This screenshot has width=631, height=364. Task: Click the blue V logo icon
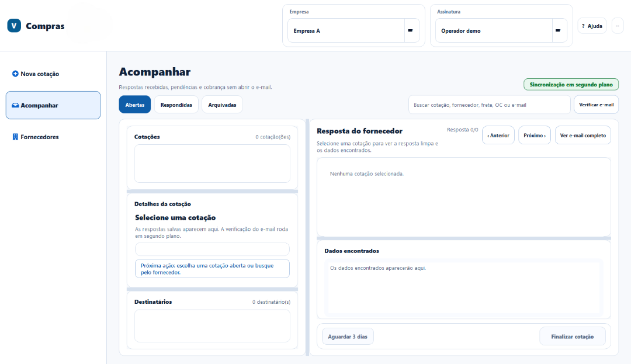(14, 26)
